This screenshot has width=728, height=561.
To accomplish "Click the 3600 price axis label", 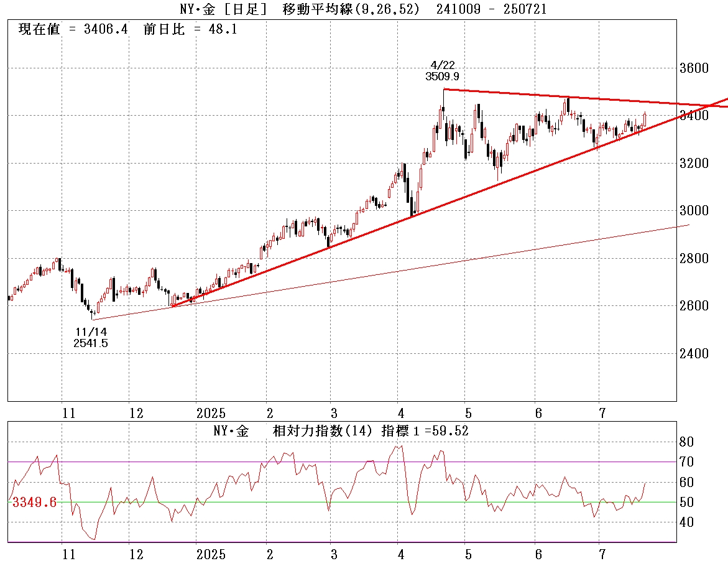I will coord(693,68).
